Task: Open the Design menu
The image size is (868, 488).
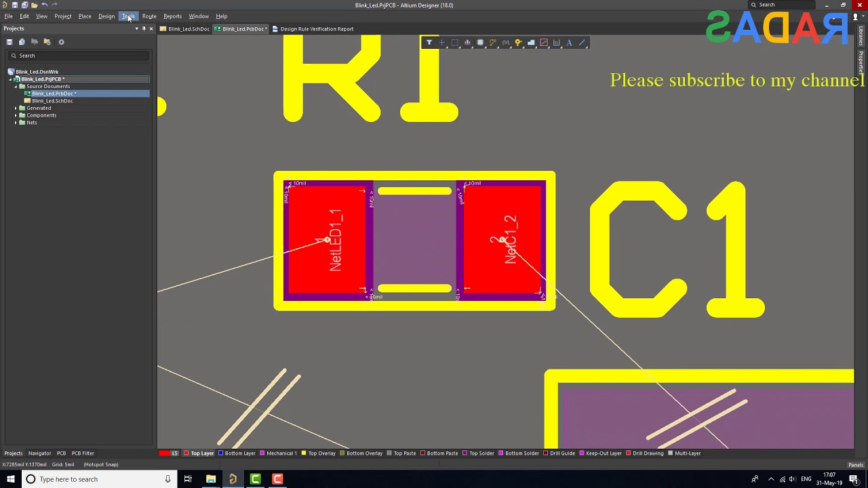Action: pyautogui.click(x=106, y=16)
